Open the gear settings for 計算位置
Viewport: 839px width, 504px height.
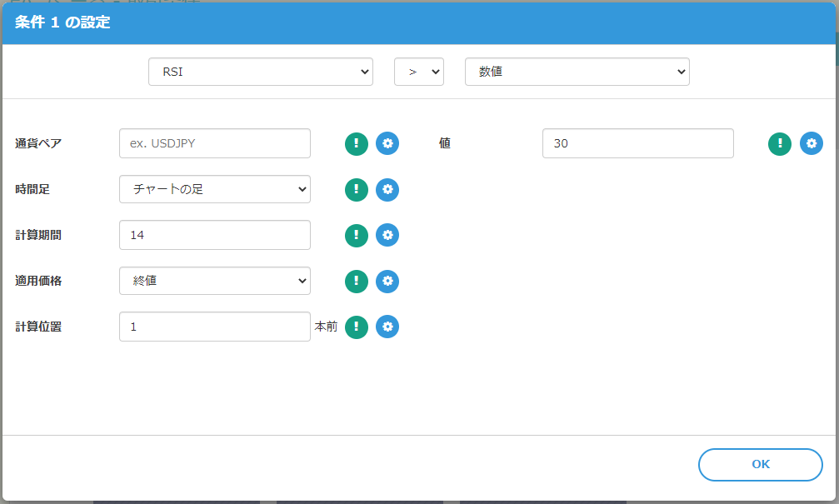(x=387, y=327)
